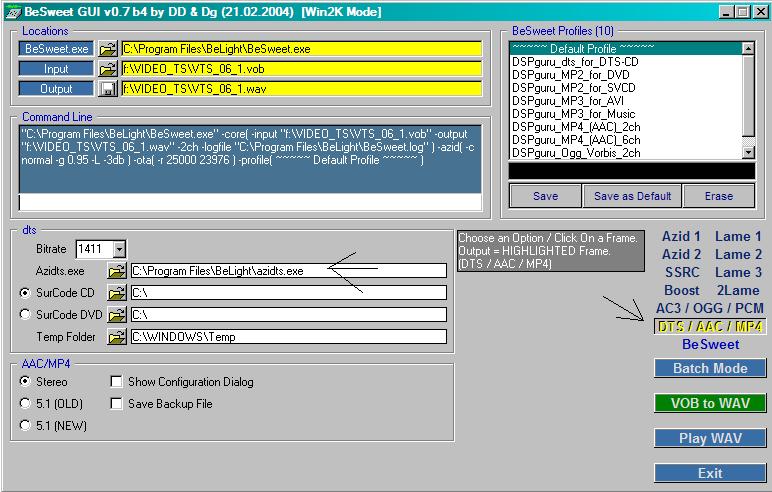772x492 pixels.
Task: Minimize the BeSweet GUI window
Action: click(x=726, y=12)
